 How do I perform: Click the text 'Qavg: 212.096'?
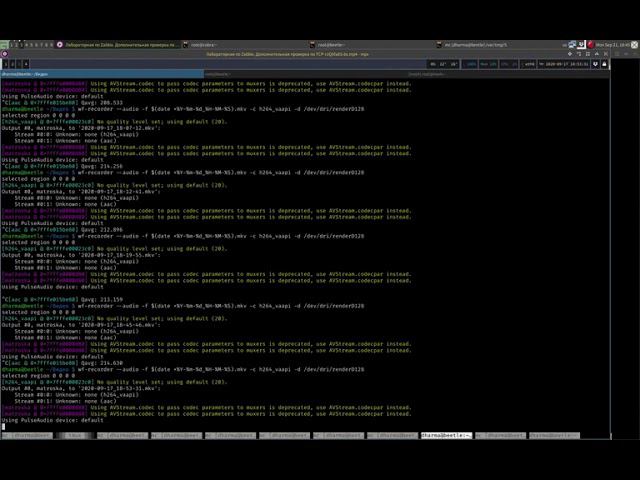coord(102,230)
